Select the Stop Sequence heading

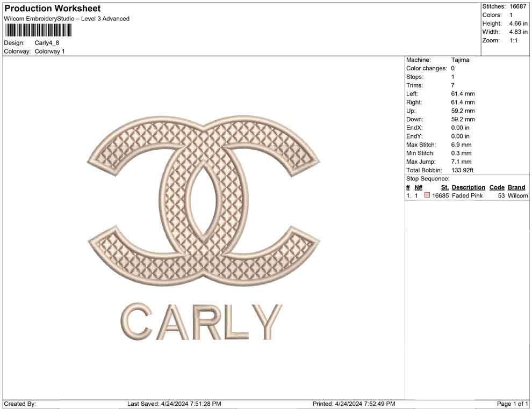[x=427, y=178]
